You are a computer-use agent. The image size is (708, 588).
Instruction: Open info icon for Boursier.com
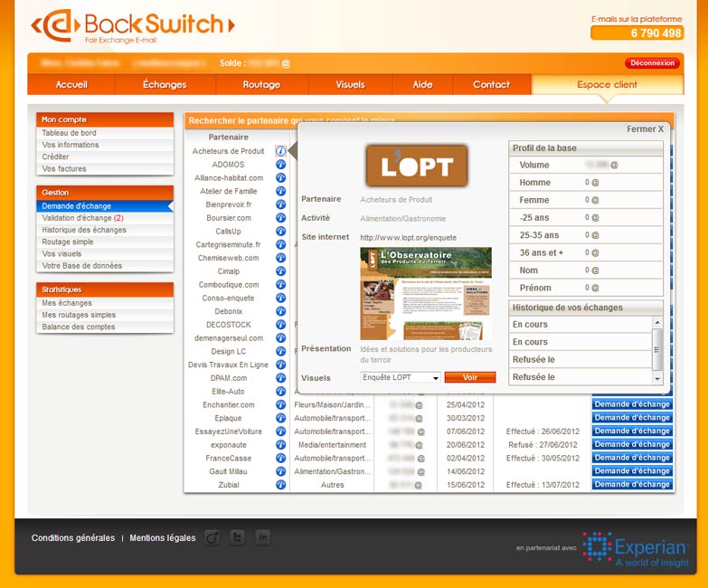(x=280, y=218)
